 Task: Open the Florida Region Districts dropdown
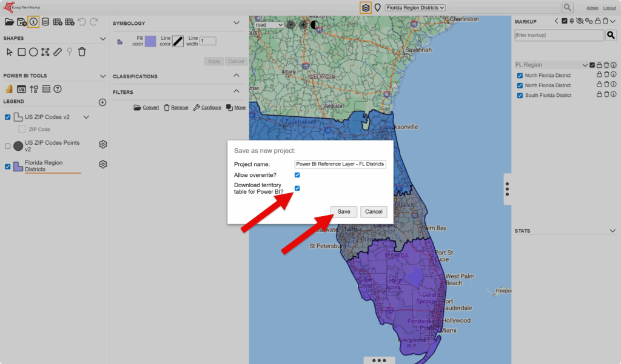click(415, 7)
